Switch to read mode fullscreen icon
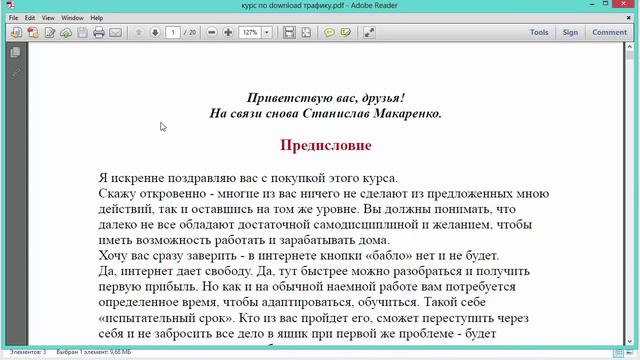 pos(369,32)
